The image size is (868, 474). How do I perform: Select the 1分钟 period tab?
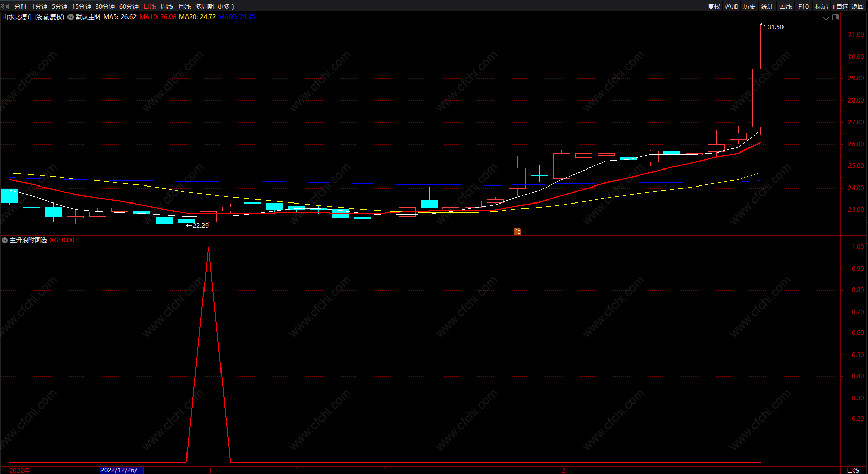[39, 7]
